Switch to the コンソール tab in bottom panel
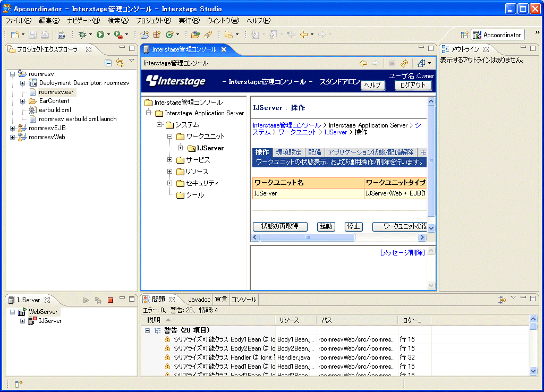 pyautogui.click(x=243, y=300)
